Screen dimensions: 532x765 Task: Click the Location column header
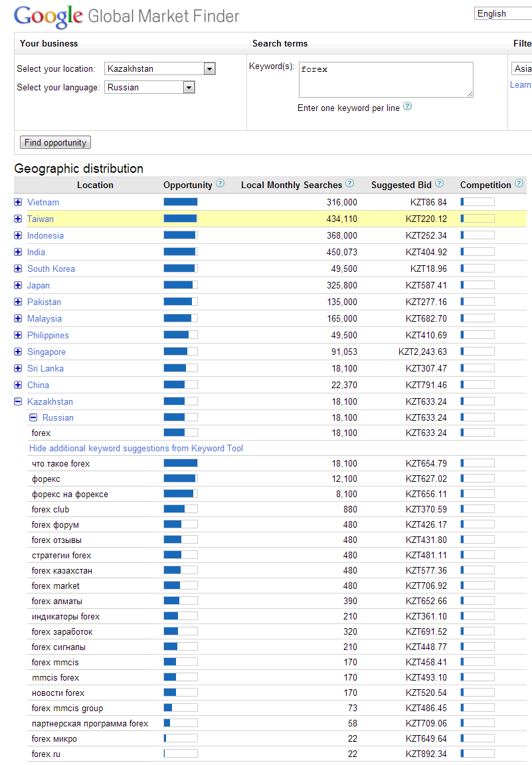[x=95, y=185]
